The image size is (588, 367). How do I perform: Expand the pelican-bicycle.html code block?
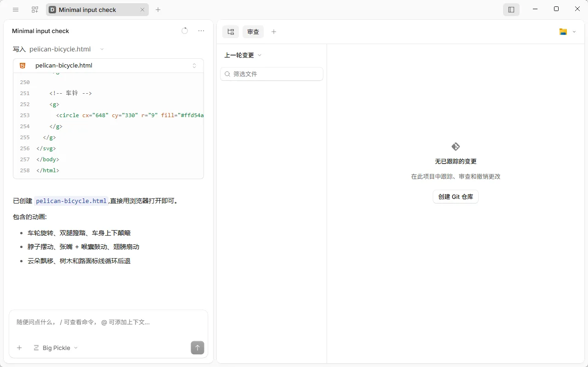pos(194,66)
